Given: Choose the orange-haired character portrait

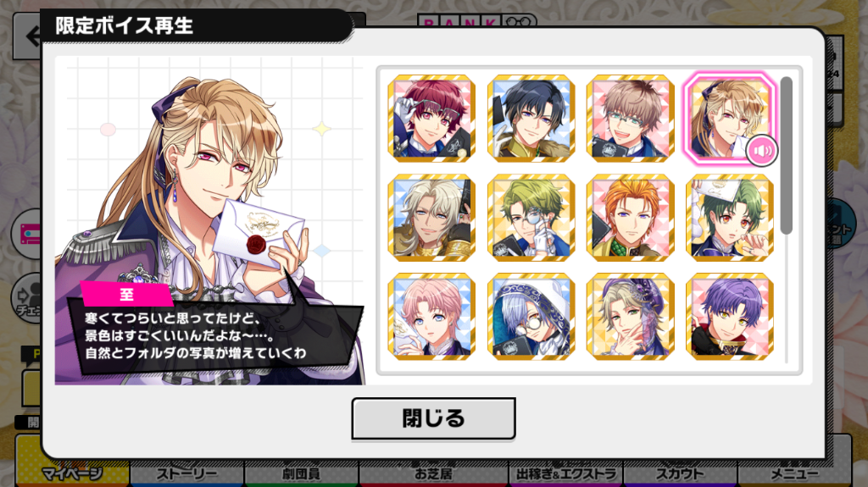Looking at the screenshot, I should 630,218.
